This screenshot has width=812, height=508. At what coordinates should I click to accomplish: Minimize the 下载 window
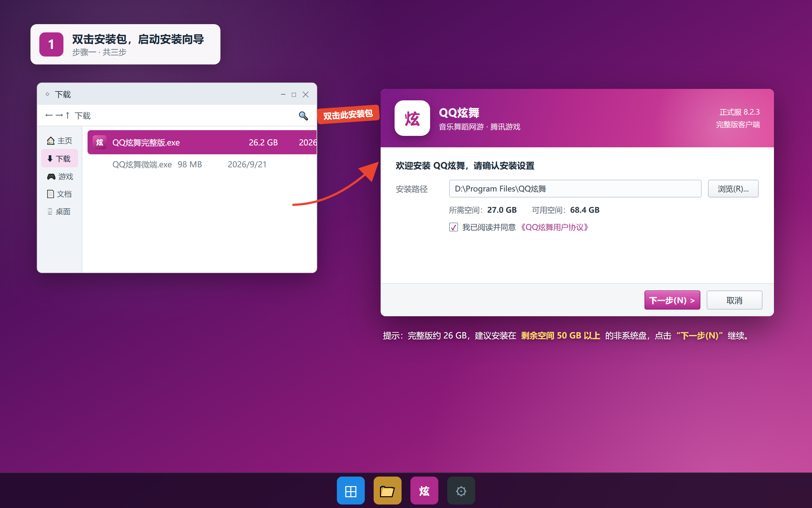[283, 94]
